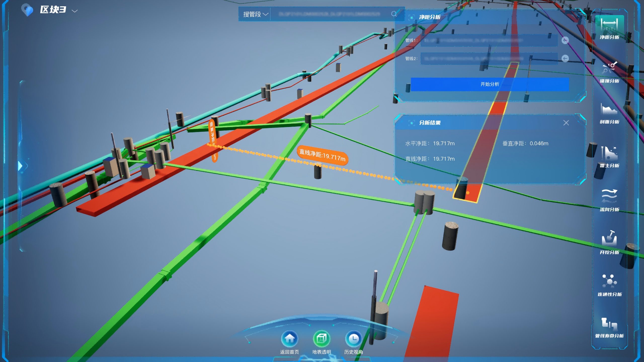644x362 pixels.
Task: Close the 分析结果 results panel
Action: (x=566, y=123)
